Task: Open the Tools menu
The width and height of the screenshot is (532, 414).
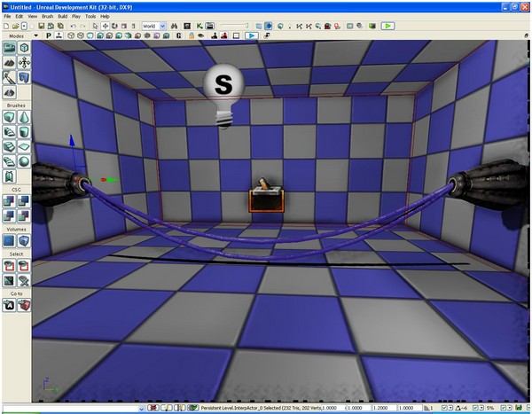Action: coord(90,16)
